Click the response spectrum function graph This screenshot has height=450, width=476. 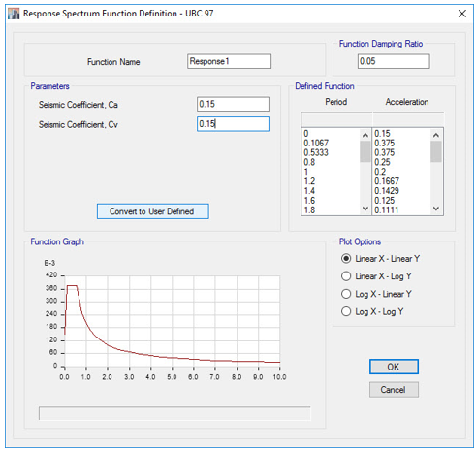(172, 322)
